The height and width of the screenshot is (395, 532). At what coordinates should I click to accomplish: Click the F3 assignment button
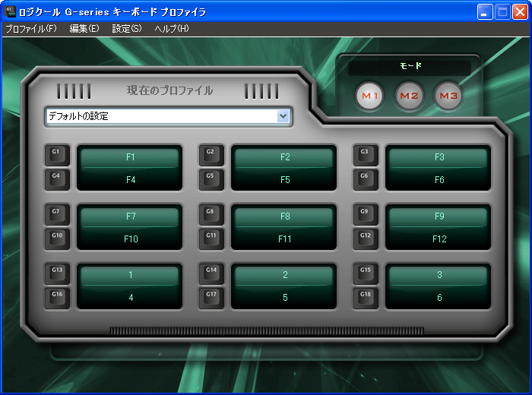tap(439, 157)
